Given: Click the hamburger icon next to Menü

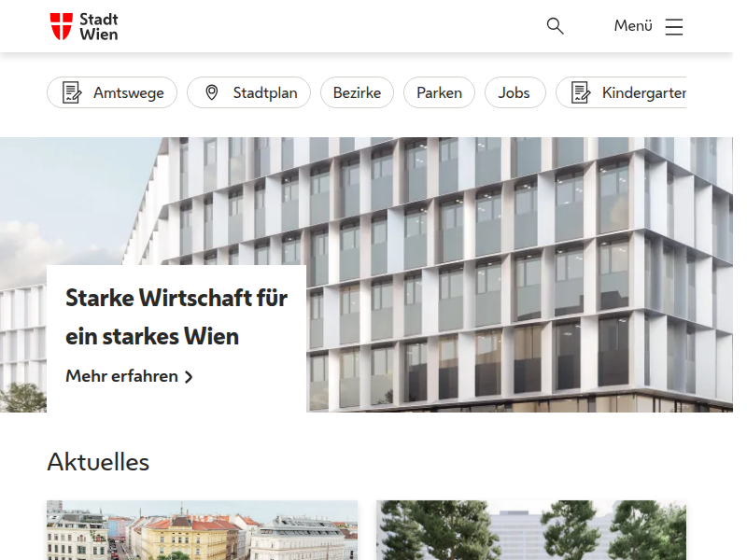Looking at the screenshot, I should pyautogui.click(x=674, y=26).
